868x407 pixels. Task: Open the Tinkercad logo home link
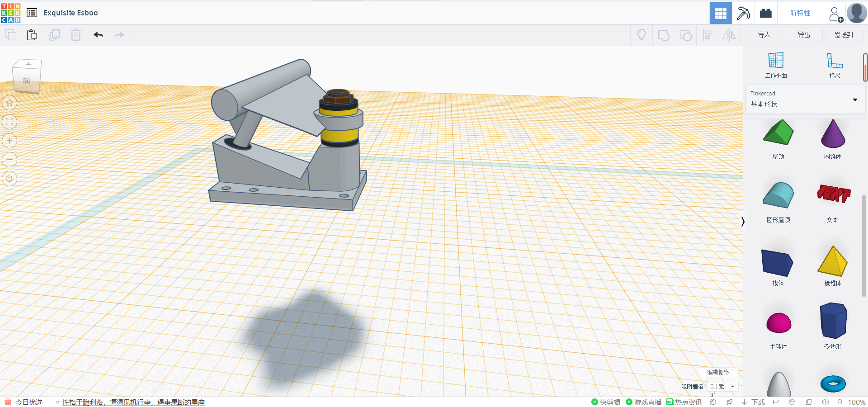[10, 13]
